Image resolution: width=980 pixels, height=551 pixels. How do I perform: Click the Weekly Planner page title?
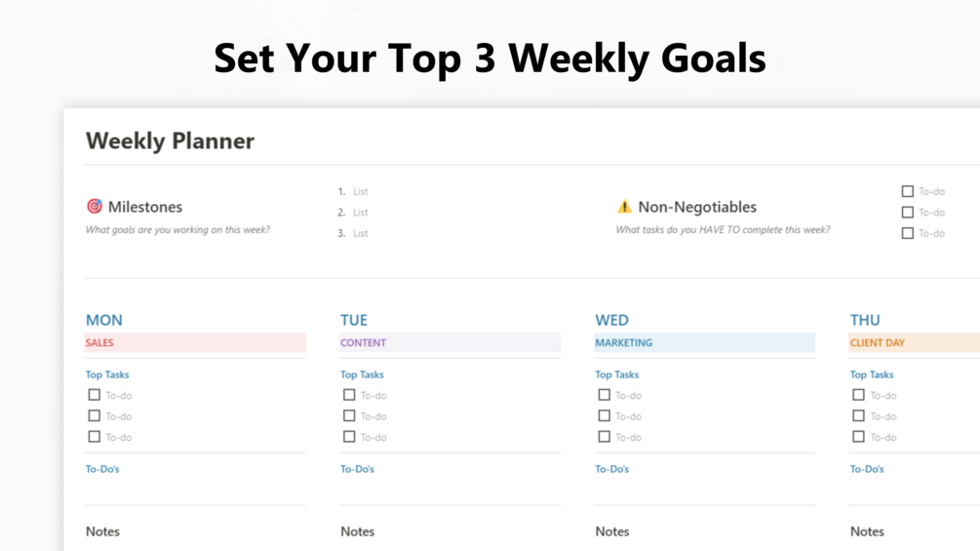(x=170, y=140)
